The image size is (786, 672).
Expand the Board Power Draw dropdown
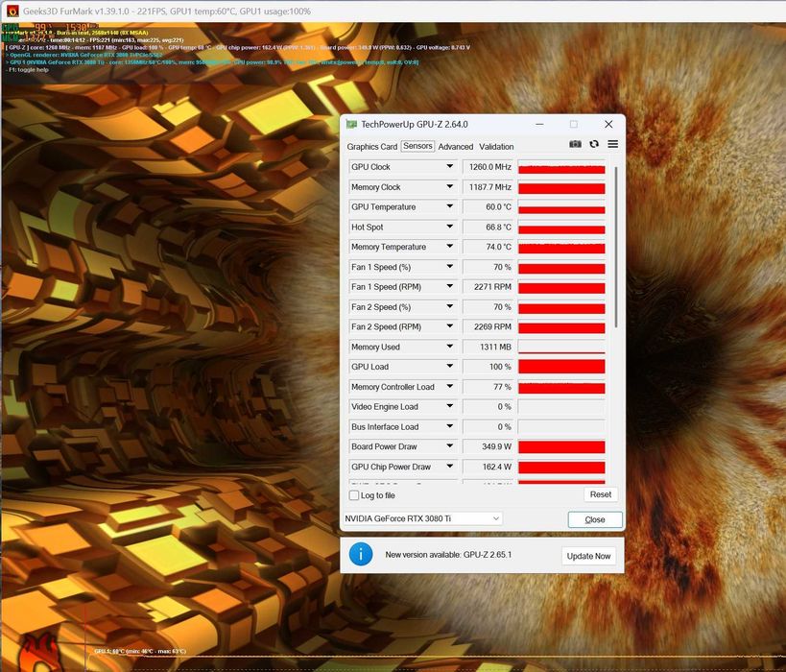tap(450, 446)
